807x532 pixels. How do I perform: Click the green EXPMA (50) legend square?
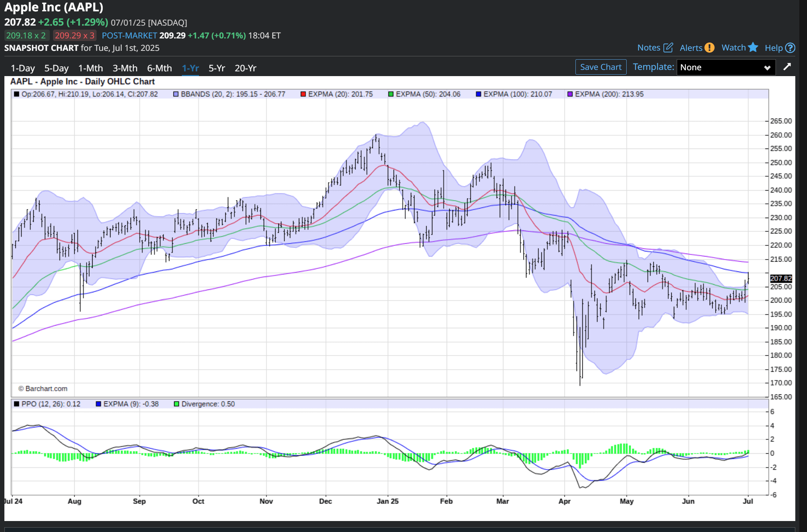coord(391,94)
